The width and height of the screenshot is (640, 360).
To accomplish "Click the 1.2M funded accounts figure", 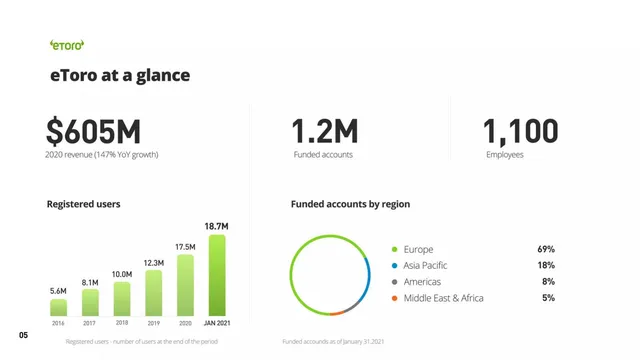I will (325, 131).
